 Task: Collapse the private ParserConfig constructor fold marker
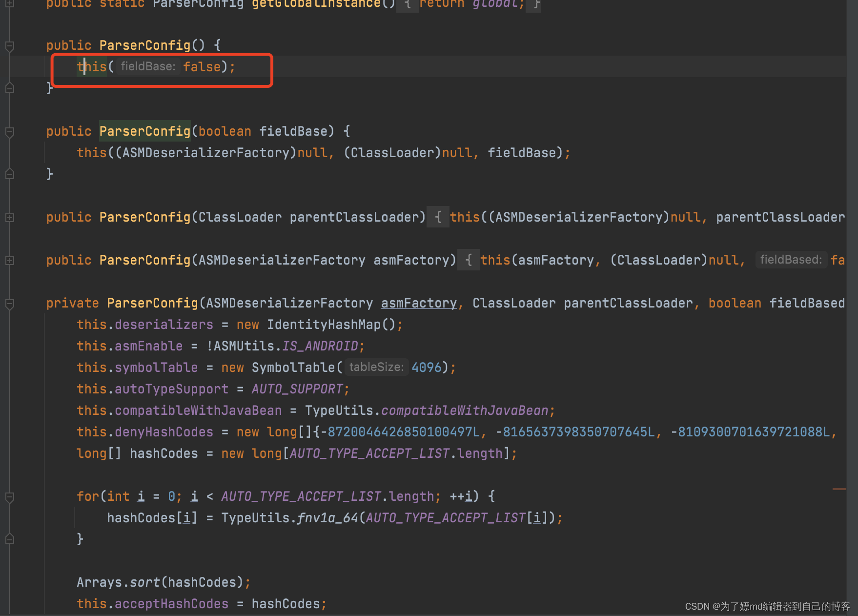coord(9,304)
